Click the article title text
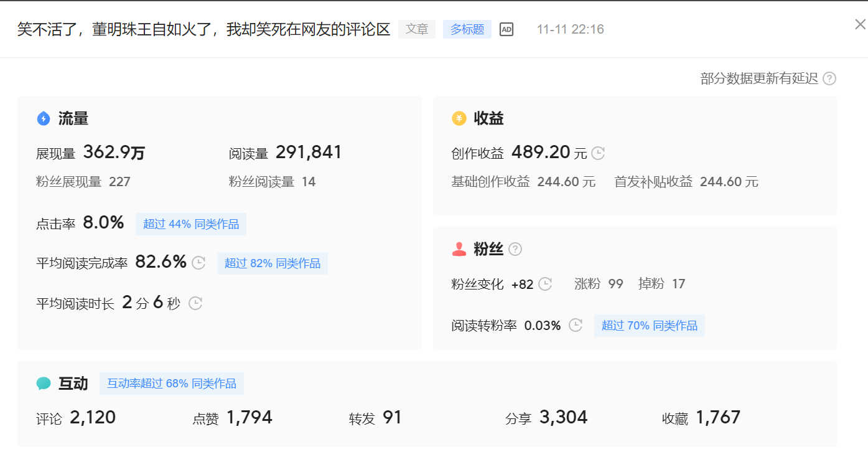The image size is (868, 462). click(x=203, y=29)
